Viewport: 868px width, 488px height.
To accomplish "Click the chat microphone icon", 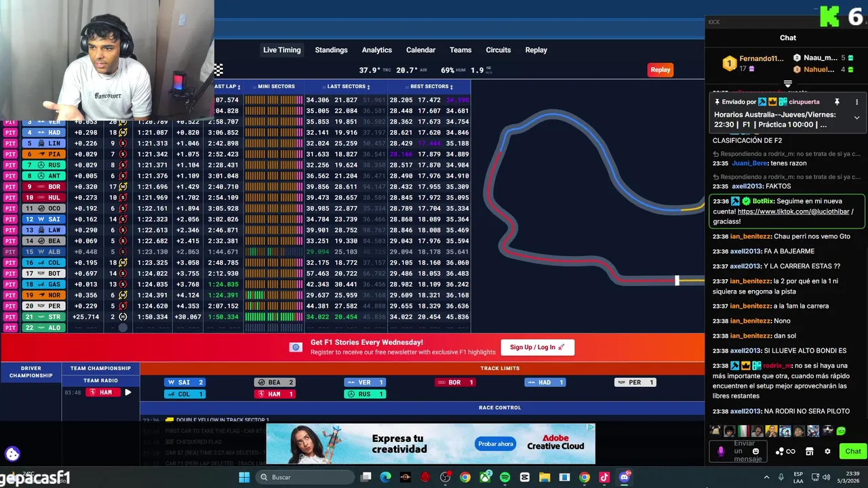I will pos(721,451).
